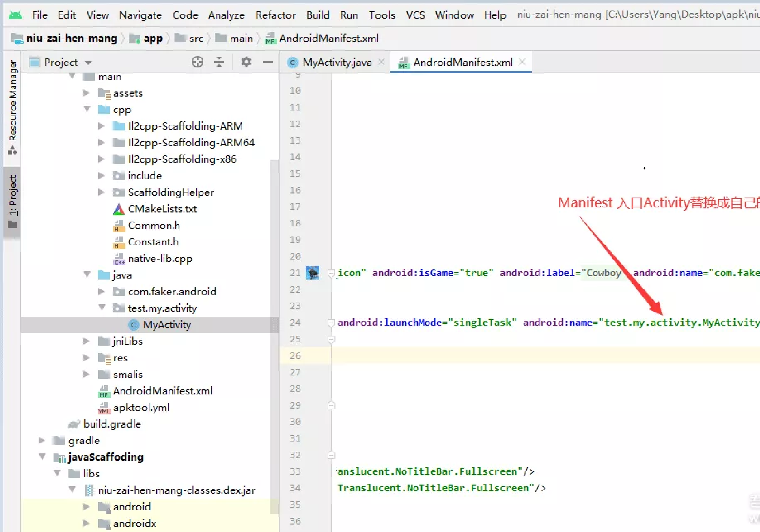Click the locate target crosshair icon
The width and height of the screenshot is (760, 532).
pyautogui.click(x=197, y=62)
